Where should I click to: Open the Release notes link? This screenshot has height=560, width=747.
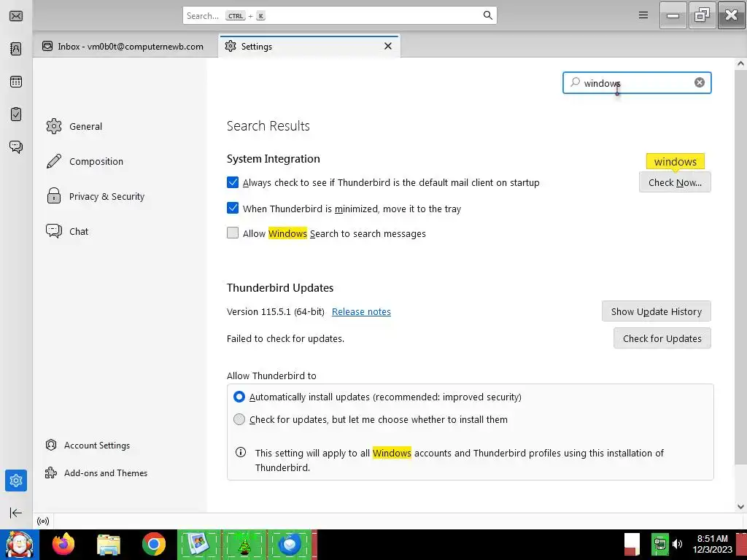coord(361,311)
